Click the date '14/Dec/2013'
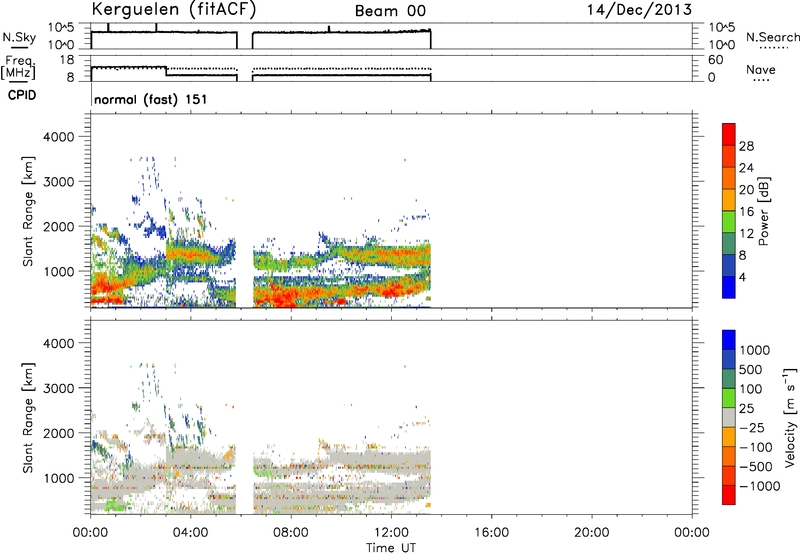Screen dimensions: 800x554 pos(639,10)
